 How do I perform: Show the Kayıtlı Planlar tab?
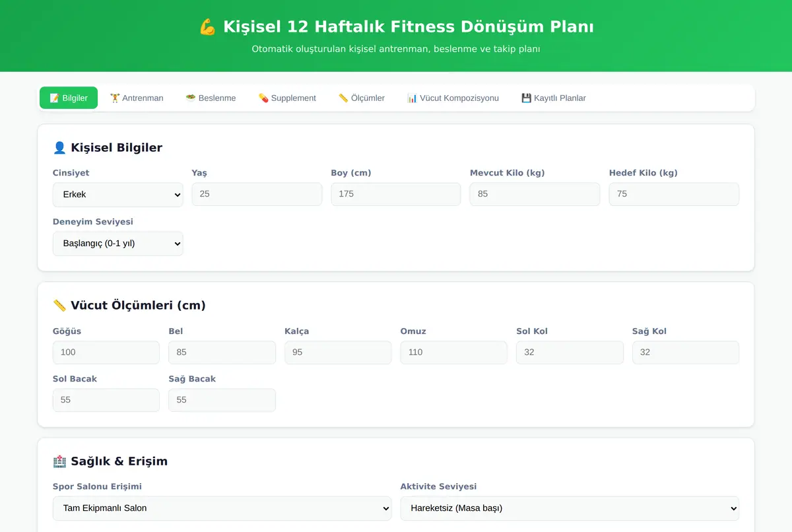point(554,98)
